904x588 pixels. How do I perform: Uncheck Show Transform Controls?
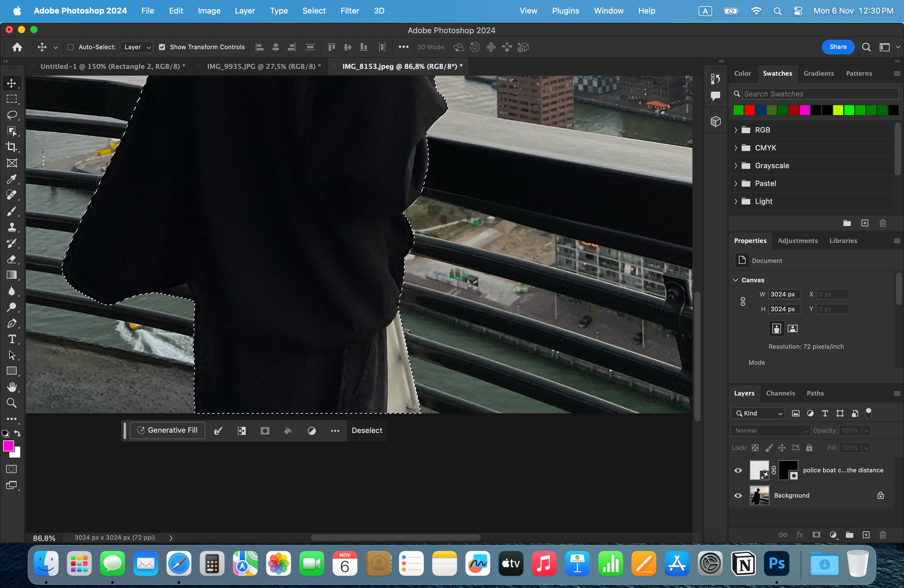click(x=162, y=47)
